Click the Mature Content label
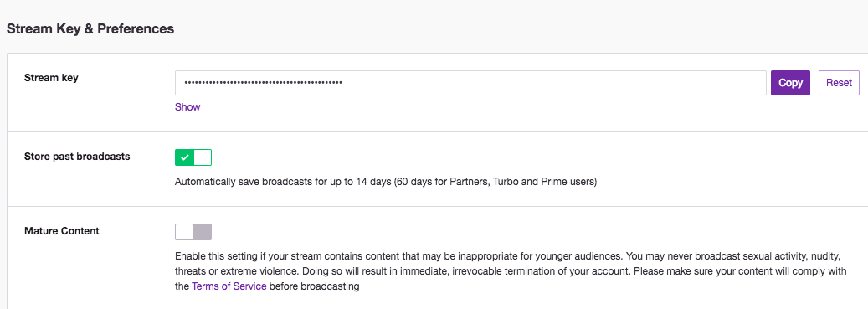The image size is (868, 309). [61, 231]
